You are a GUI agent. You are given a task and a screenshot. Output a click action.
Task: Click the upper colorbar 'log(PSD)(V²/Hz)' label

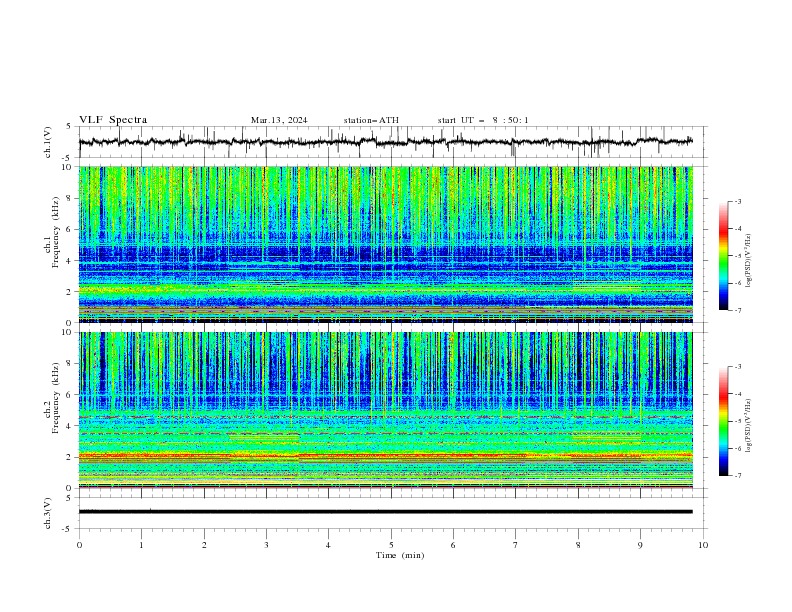tap(748, 261)
